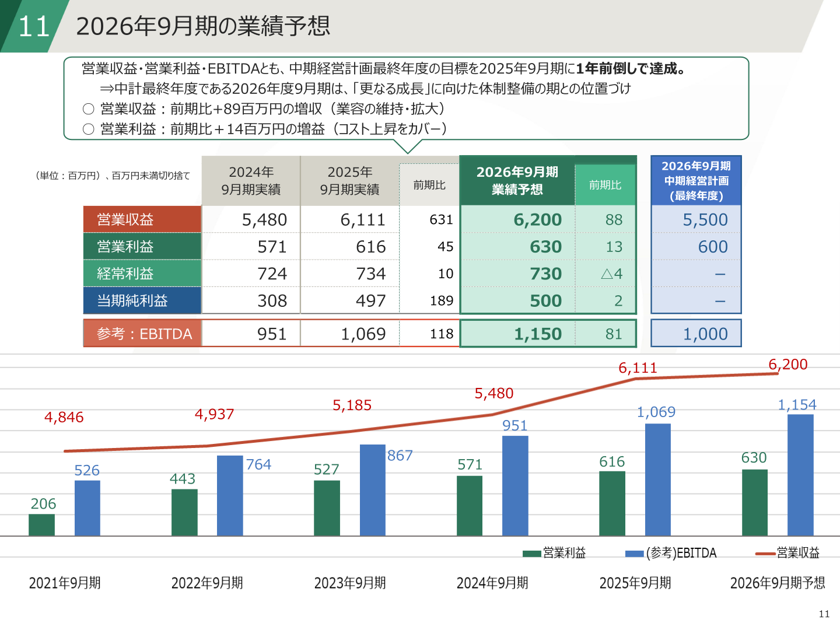Click the 営業収益 line legend entry
Image resolution: width=840 pixels, height=630 pixels.
[x=787, y=553]
